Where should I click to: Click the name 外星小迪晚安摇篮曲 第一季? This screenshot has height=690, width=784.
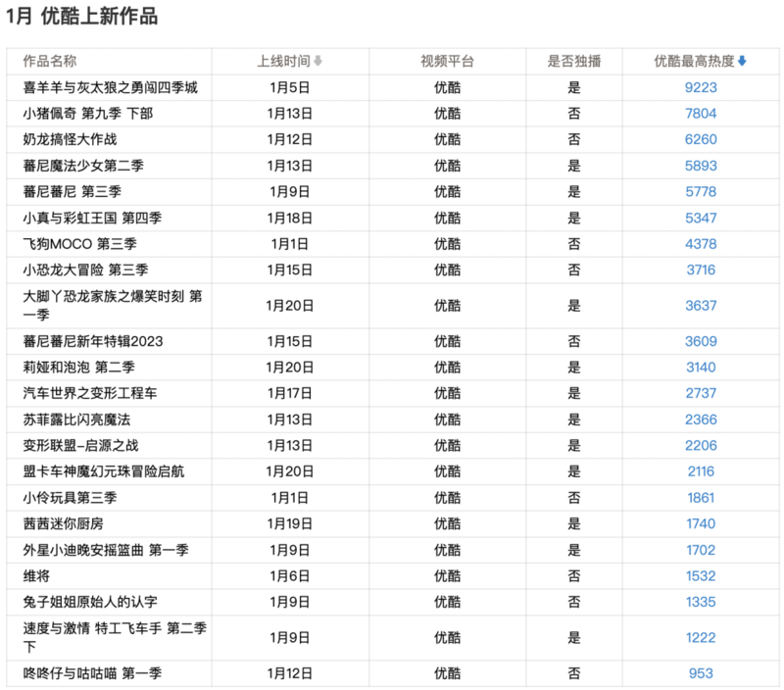coord(106,550)
